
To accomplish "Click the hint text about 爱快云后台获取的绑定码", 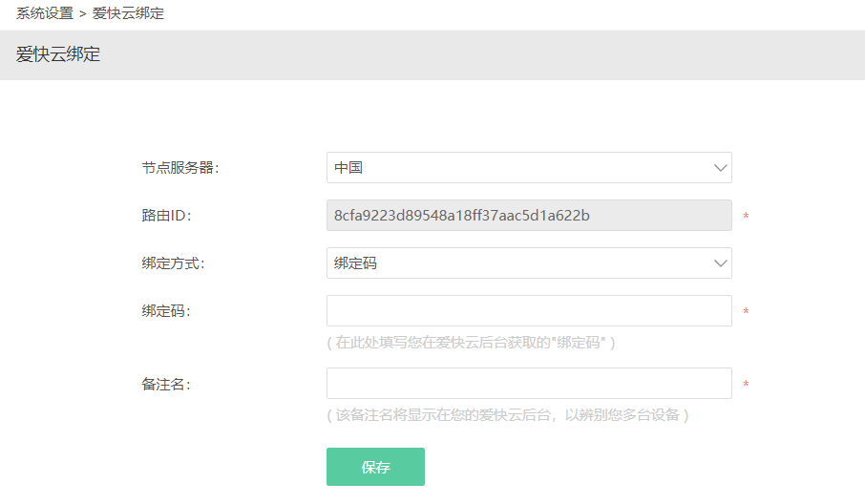I will click(471, 343).
